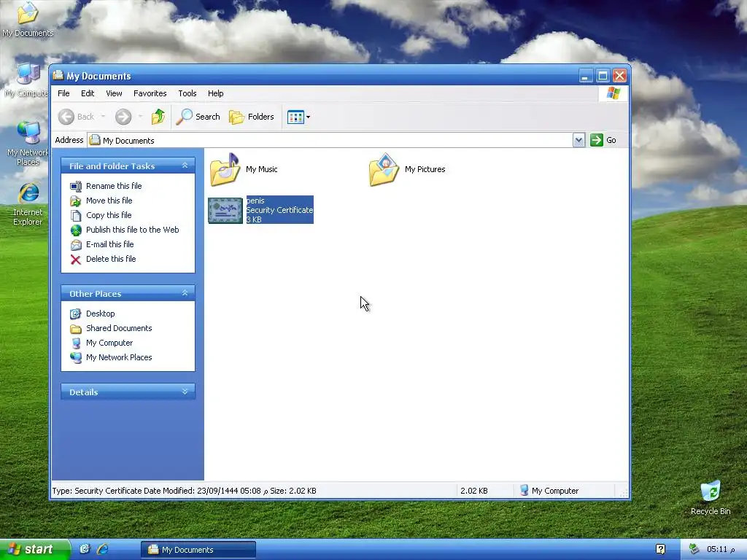Click the My Documents title bar icon

click(x=58, y=75)
